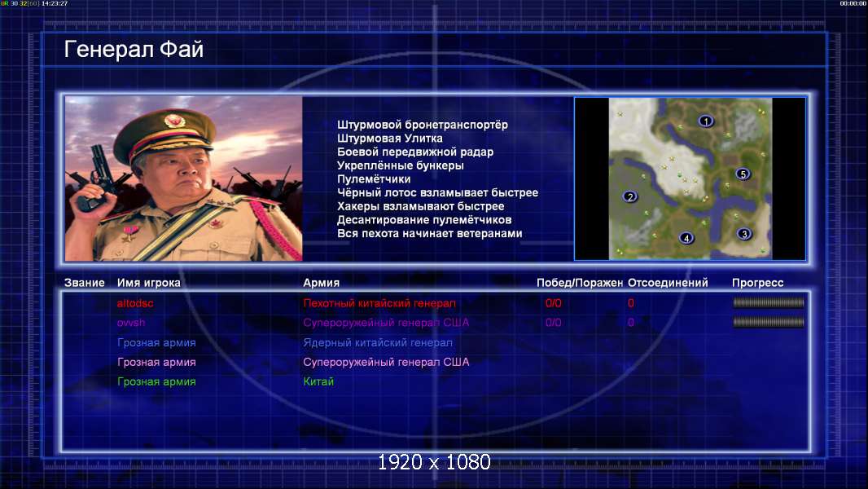Click altodsc's loading progress bar
The image size is (868, 489).
point(769,302)
